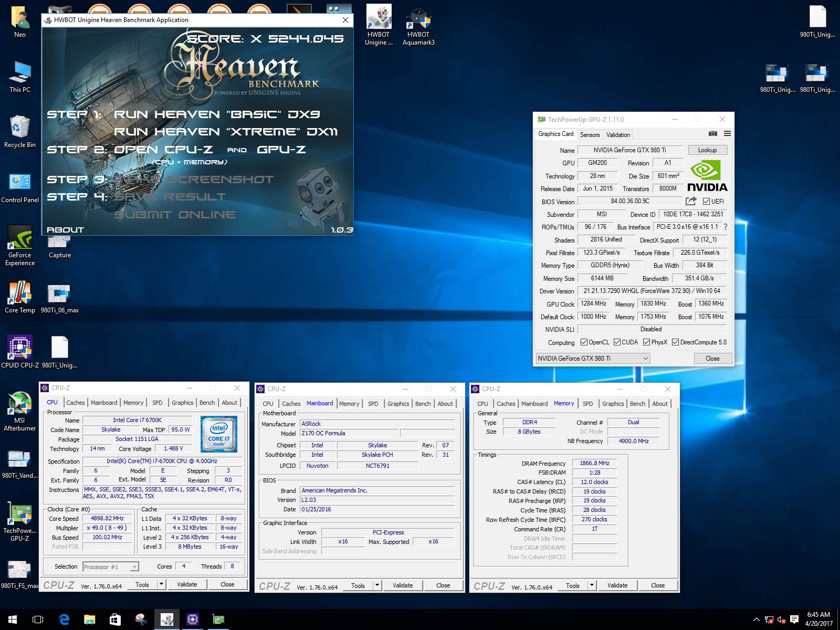Expand the Tools arrow in CPU-Z Mainboard window
This screenshot has width=840, height=630.
pos(377,585)
